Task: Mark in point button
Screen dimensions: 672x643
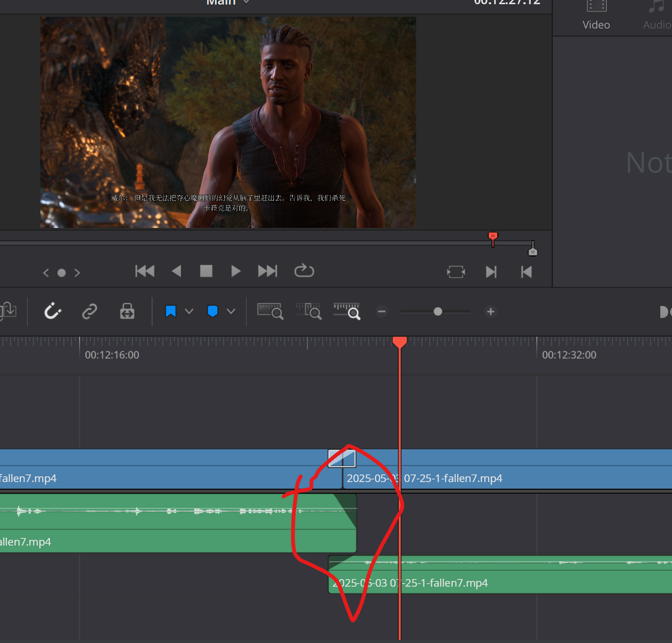Action: point(491,272)
